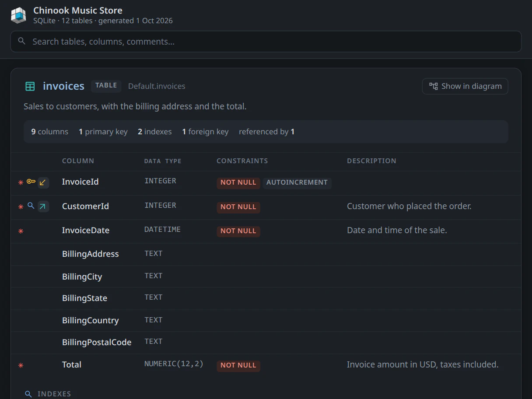
Task: Click the invoices table grid icon
Action: pos(30,86)
